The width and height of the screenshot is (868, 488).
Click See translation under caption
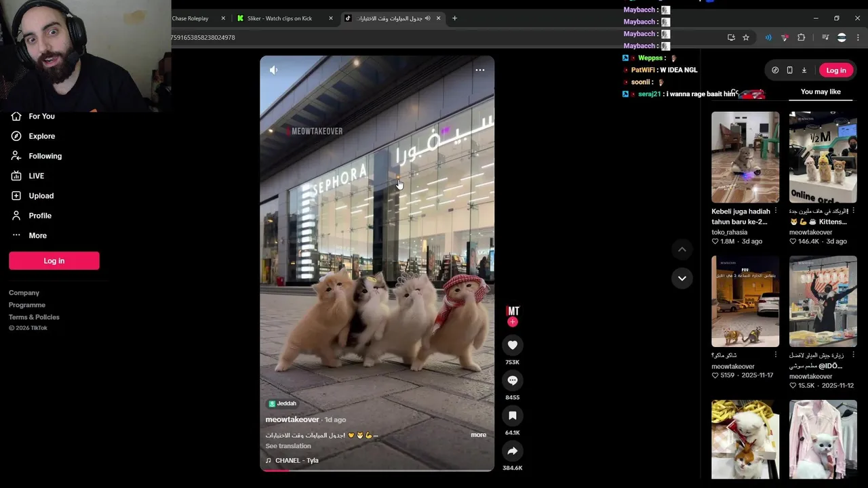click(288, 446)
